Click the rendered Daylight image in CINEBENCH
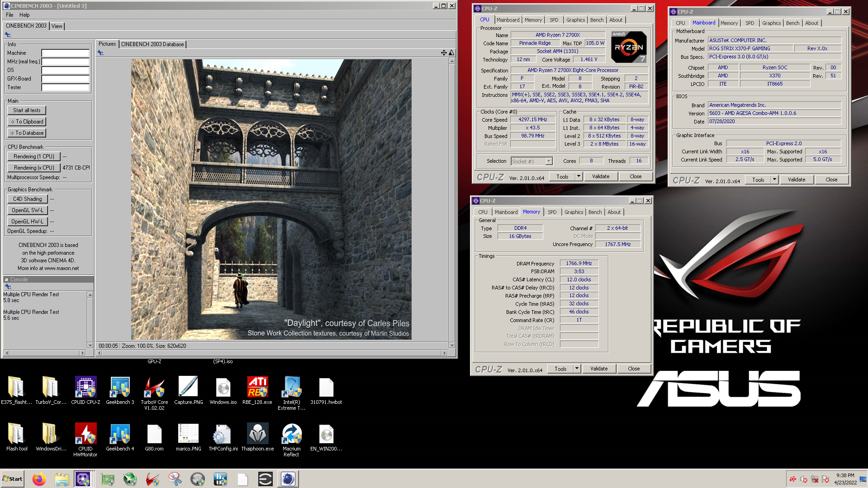Viewport: 868px width, 488px height. (271, 199)
